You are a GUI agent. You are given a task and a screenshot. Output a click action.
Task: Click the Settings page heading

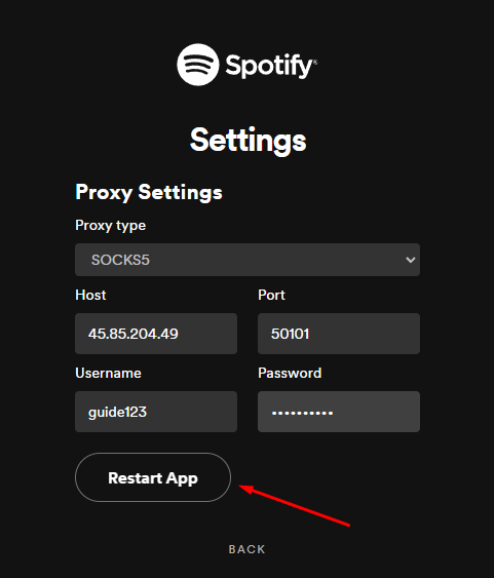[248, 140]
